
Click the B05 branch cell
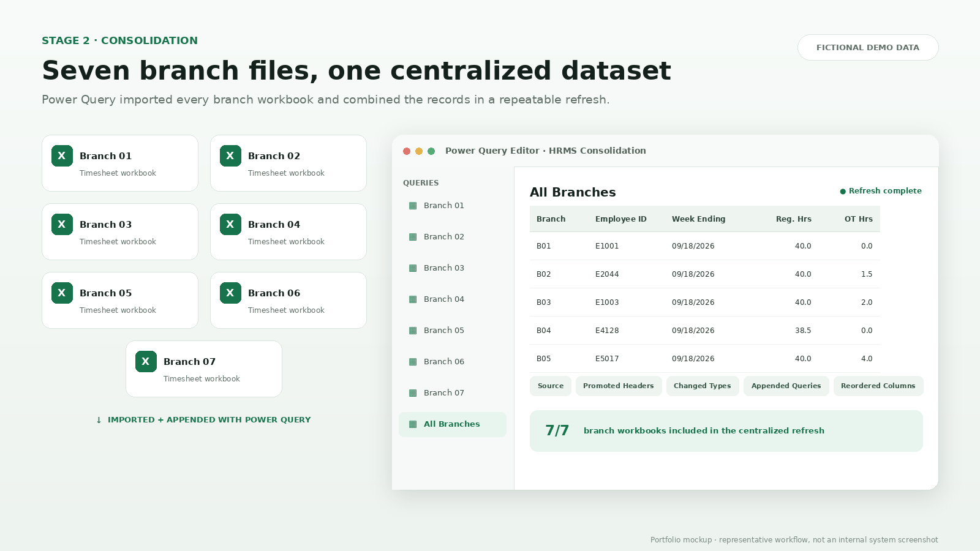544,359
